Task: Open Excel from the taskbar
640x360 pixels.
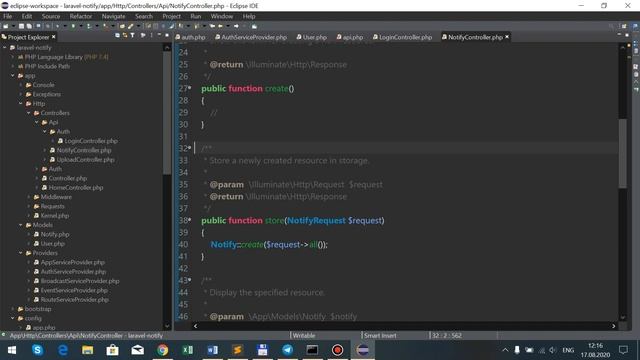Action: point(187,350)
